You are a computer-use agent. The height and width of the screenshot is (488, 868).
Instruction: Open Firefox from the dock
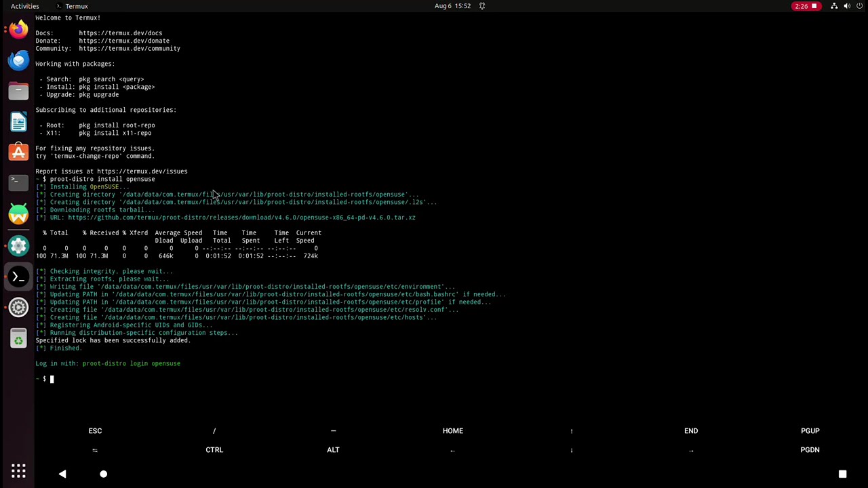(x=18, y=29)
